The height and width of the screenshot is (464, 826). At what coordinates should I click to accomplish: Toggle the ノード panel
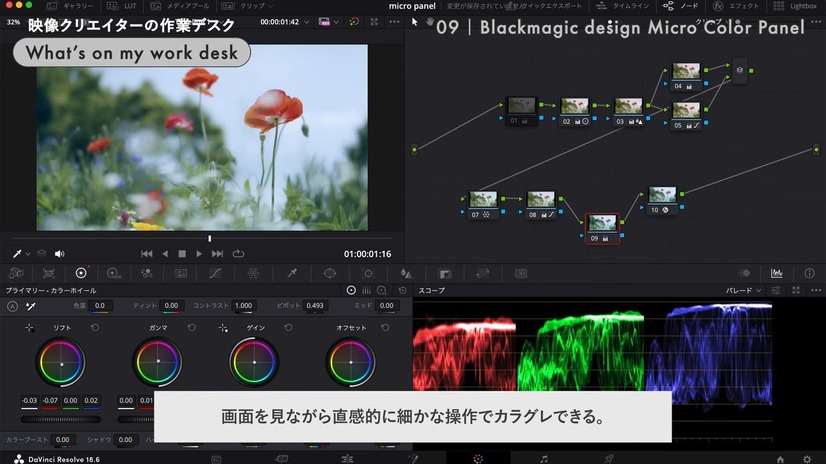point(681,6)
